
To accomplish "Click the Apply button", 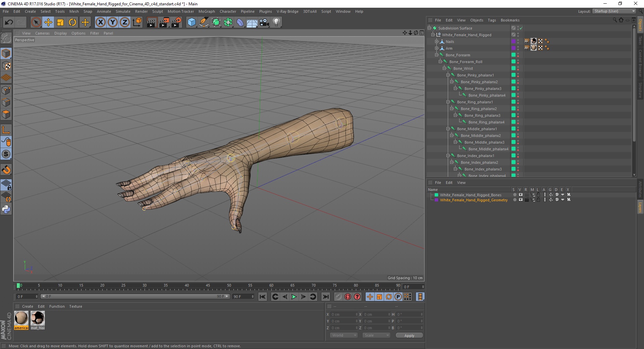I will click(409, 335).
